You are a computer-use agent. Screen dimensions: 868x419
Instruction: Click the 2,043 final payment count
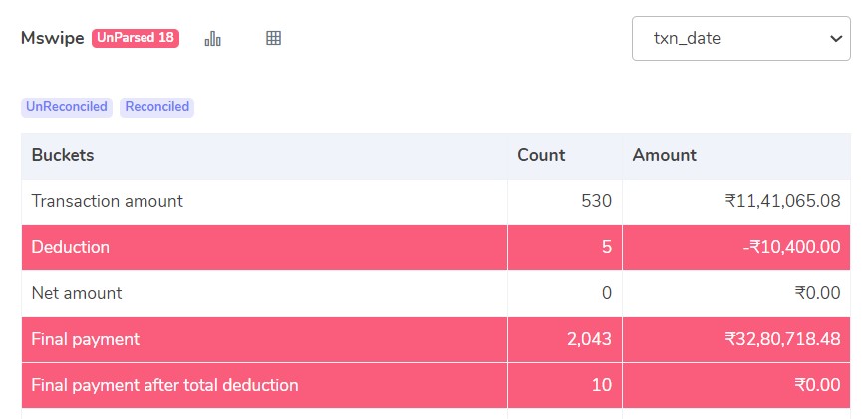[x=590, y=339]
